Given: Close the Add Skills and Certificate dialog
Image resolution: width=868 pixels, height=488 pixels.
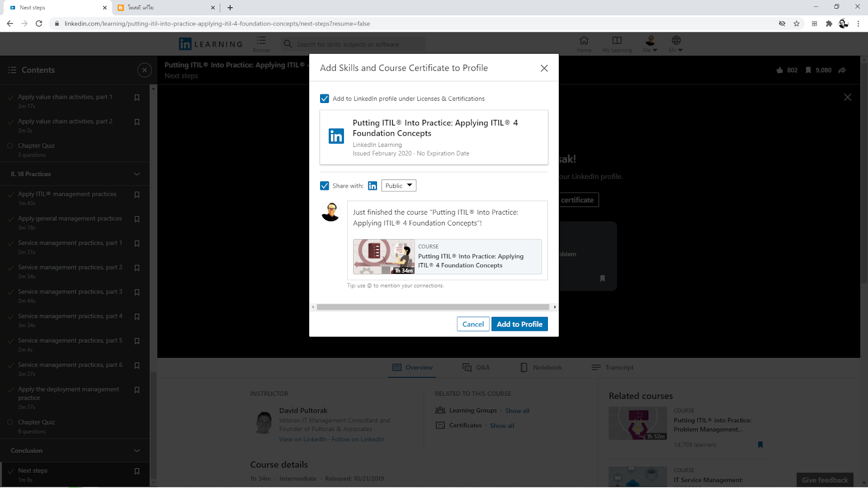Looking at the screenshot, I should tap(544, 68).
